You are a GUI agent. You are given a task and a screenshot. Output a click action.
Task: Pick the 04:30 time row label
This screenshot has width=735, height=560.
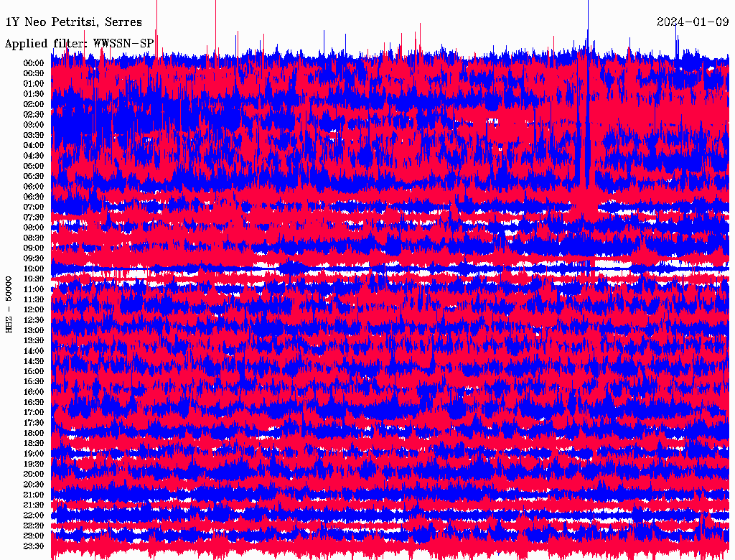click(x=34, y=156)
